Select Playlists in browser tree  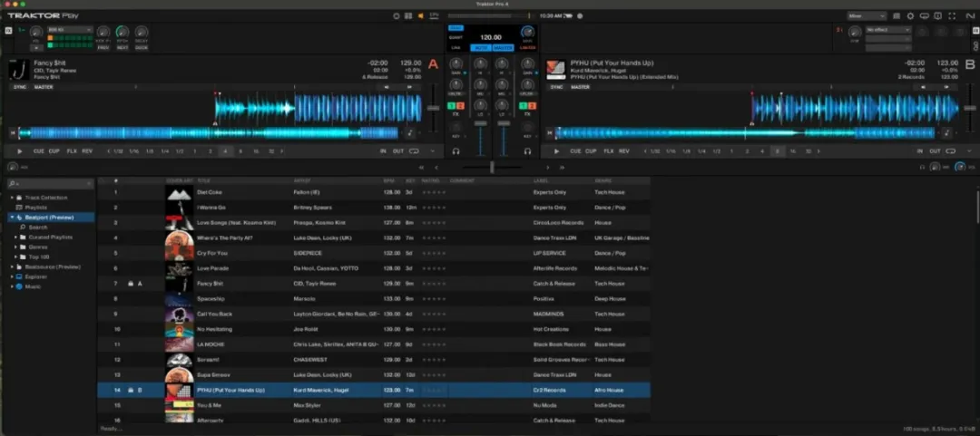point(35,208)
